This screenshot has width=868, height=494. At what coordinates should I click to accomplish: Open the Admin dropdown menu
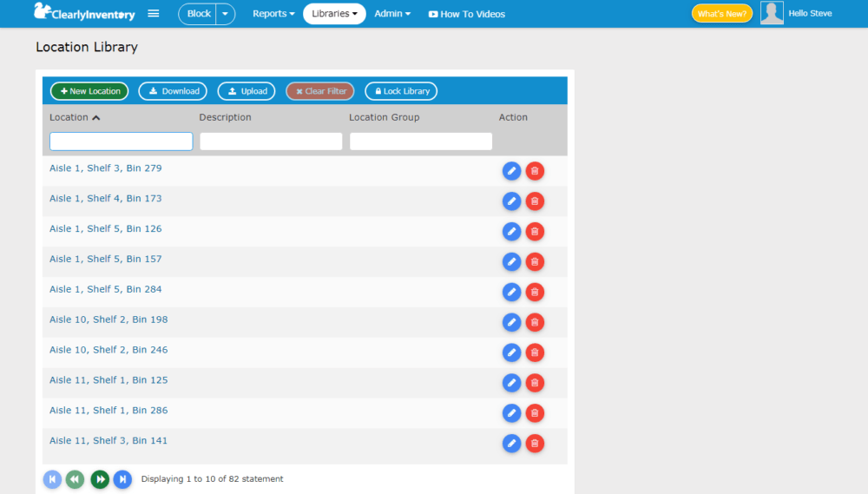point(392,14)
